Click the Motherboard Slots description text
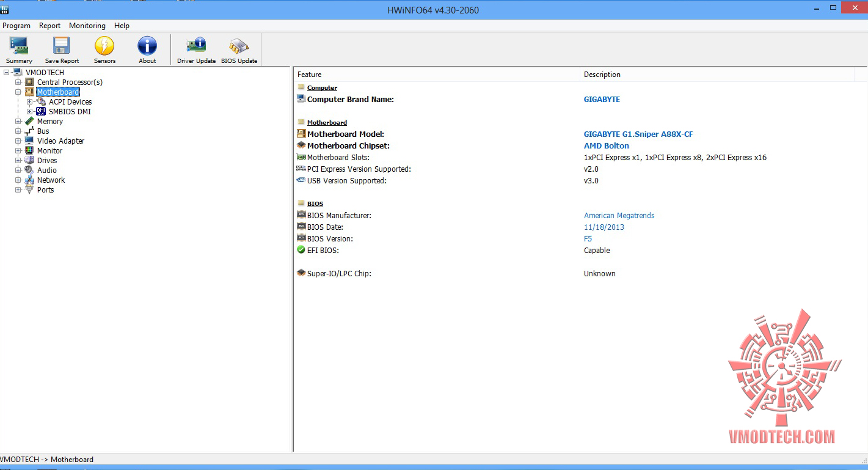 tap(675, 158)
